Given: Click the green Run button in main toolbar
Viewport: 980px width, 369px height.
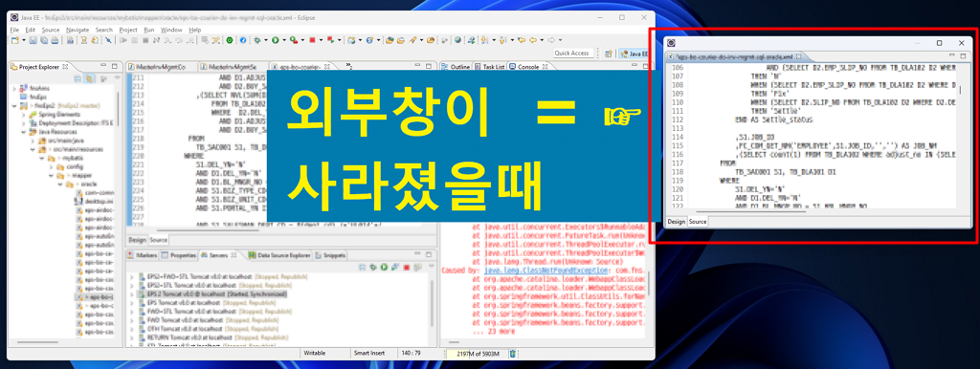Looking at the screenshot, I should click(x=275, y=40).
